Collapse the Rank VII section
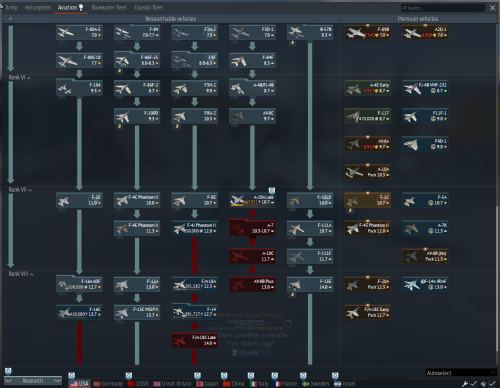The image size is (500, 388). (20, 190)
